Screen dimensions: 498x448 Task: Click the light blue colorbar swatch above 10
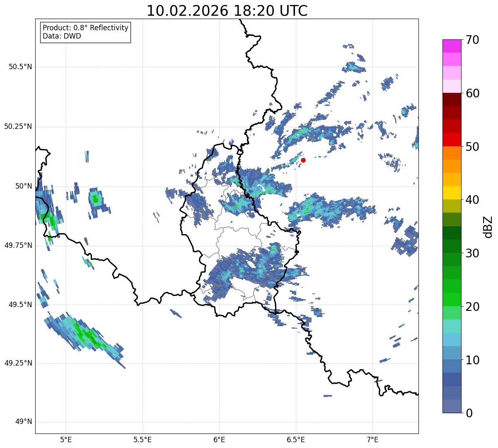point(452,353)
